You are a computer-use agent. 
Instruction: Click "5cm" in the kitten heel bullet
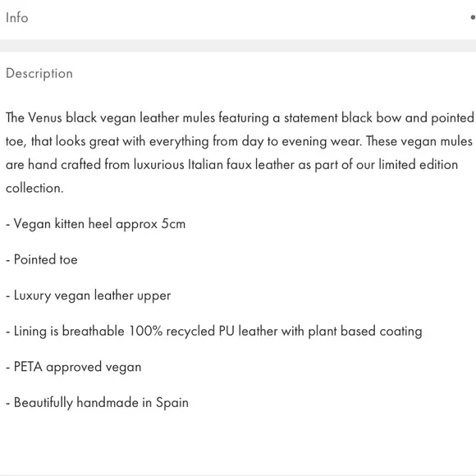click(x=173, y=224)
